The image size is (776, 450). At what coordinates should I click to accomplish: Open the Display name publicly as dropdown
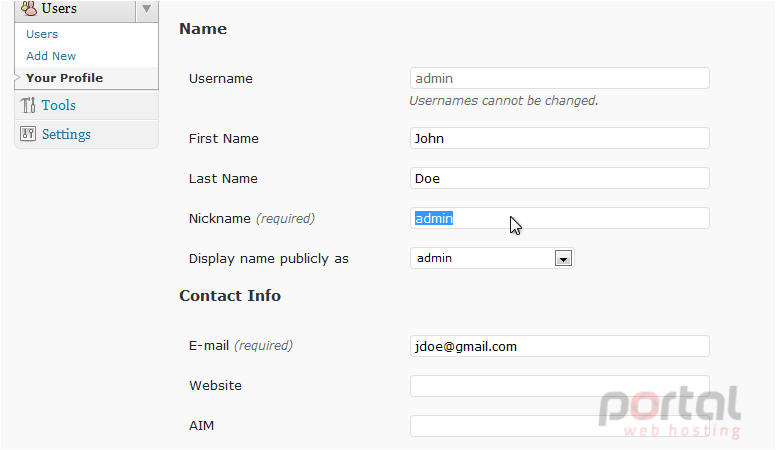click(x=492, y=258)
